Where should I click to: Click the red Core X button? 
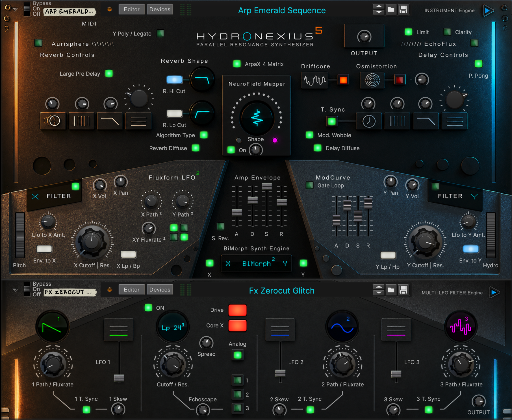[237, 326]
